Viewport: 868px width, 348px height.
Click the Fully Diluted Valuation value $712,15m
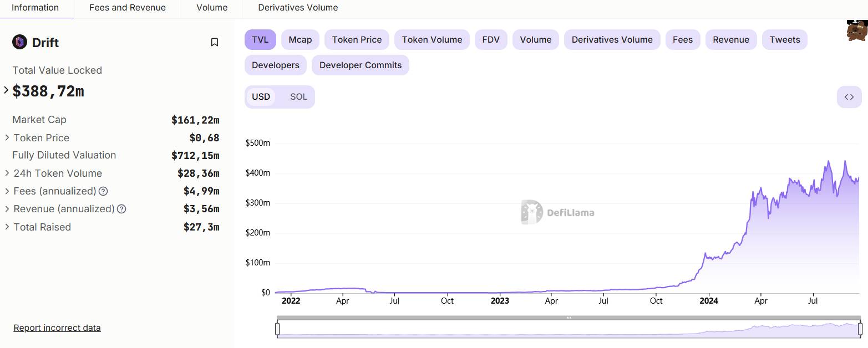click(x=195, y=155)
